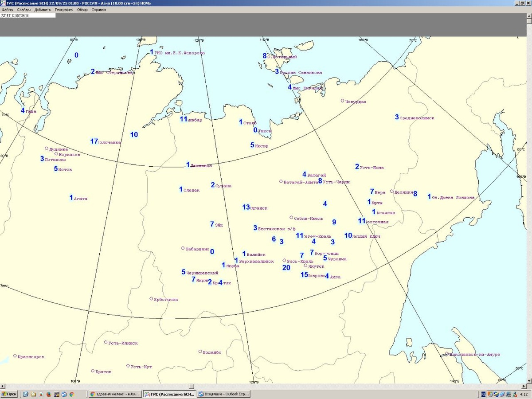Open the Обзор menu

pos(82,10)
